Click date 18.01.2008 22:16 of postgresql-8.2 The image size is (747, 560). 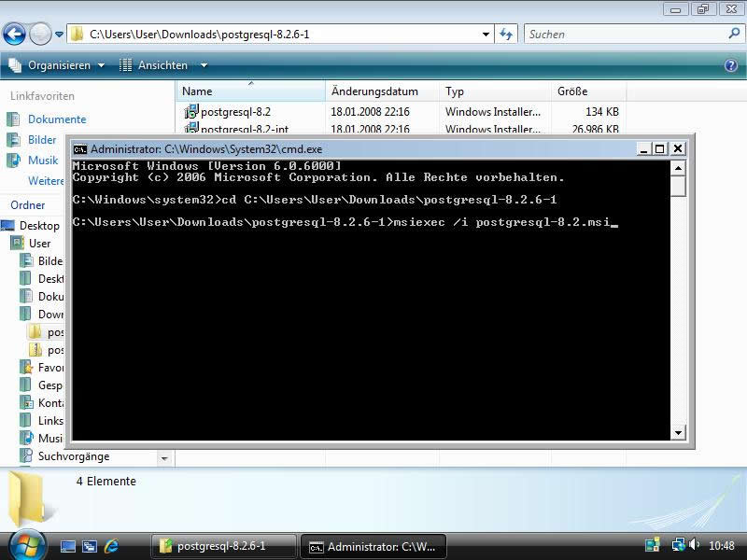370,112
